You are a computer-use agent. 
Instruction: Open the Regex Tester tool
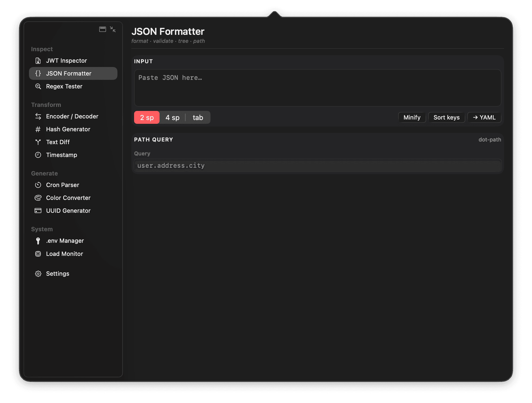coord(73,86)
